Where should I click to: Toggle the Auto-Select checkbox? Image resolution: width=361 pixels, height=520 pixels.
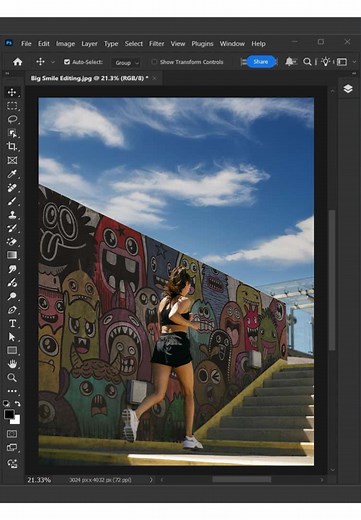[x=67, y=62]
